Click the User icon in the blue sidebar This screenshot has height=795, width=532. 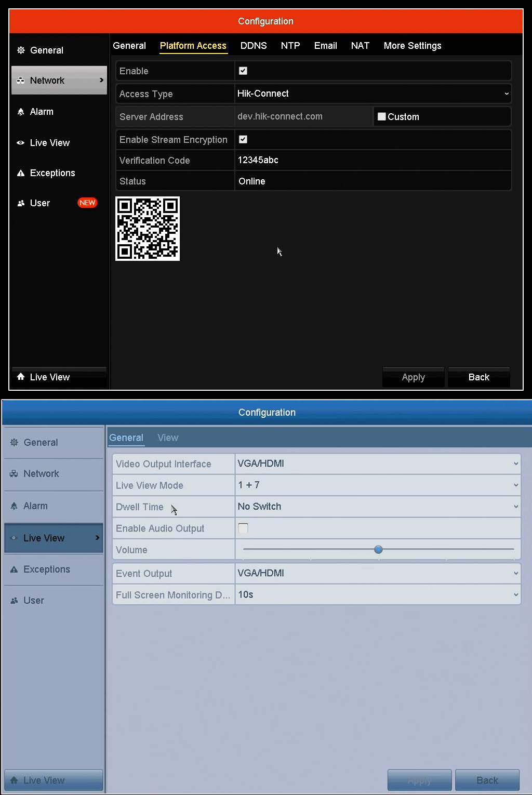pyautogui.click(x=14, y=601)
